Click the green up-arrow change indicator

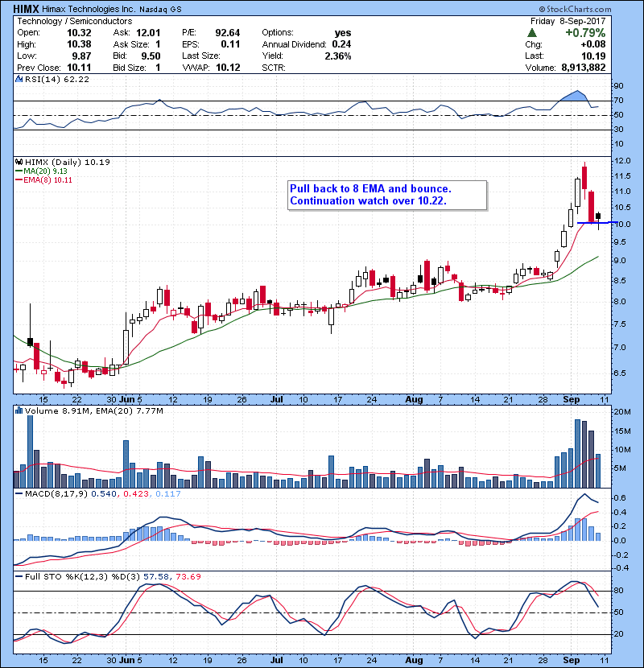[531, 33]
